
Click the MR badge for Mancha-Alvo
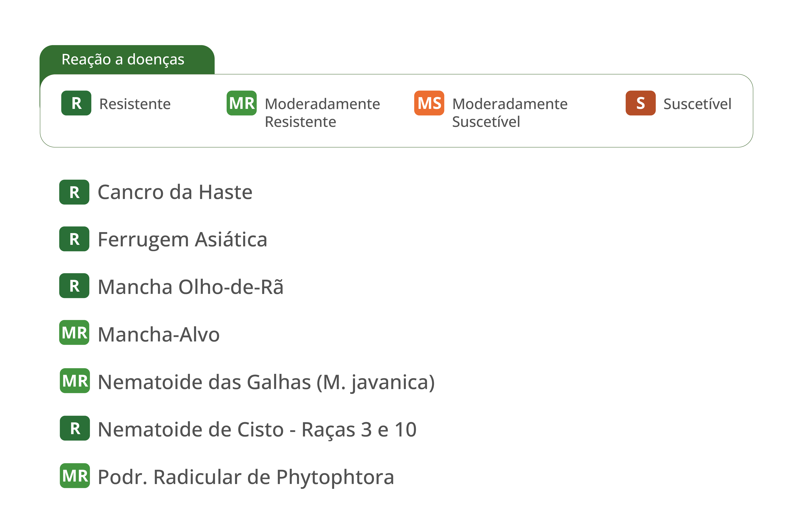pyautogui.click(x=74, y=332)
